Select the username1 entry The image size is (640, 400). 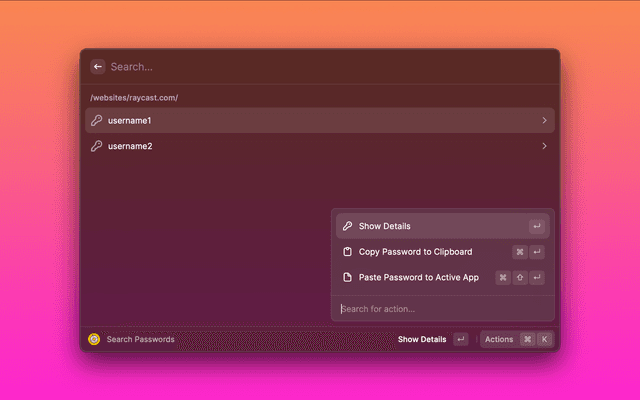(x=300, y=121)
